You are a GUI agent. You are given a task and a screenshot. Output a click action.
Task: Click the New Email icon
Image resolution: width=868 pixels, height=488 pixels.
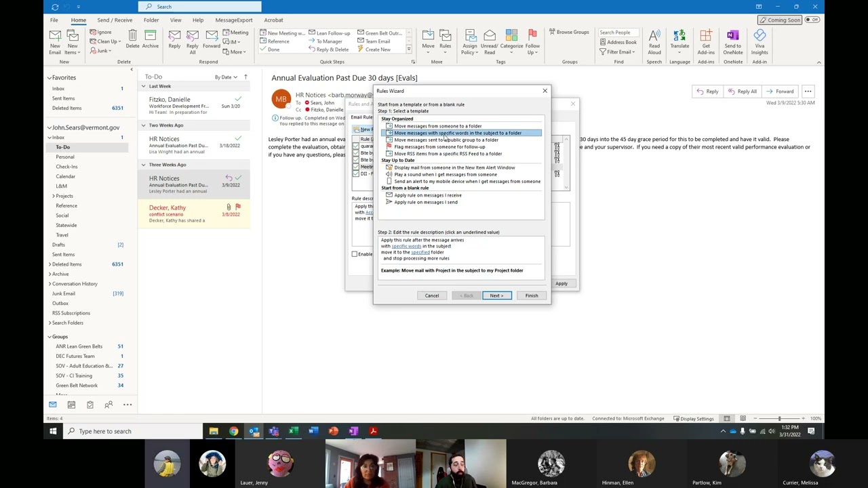tap(55, 41)
